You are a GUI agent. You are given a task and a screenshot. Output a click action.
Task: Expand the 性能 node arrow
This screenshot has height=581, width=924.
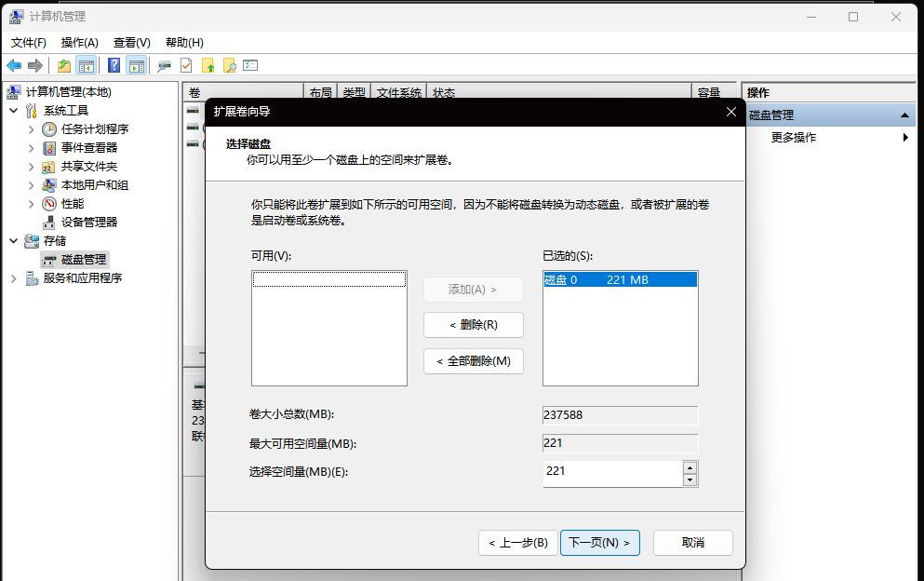[32, 204]
